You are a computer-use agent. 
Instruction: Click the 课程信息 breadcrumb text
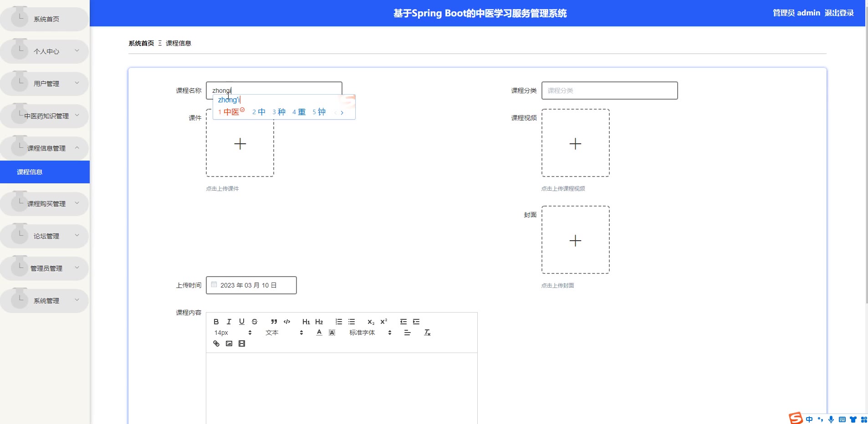point(179,43)
